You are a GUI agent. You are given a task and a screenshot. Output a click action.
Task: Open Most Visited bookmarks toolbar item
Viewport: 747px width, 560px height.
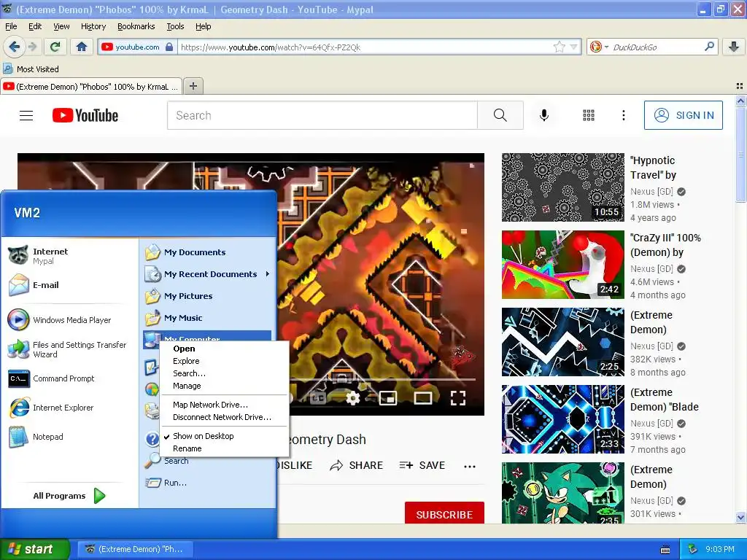point(31,69)
